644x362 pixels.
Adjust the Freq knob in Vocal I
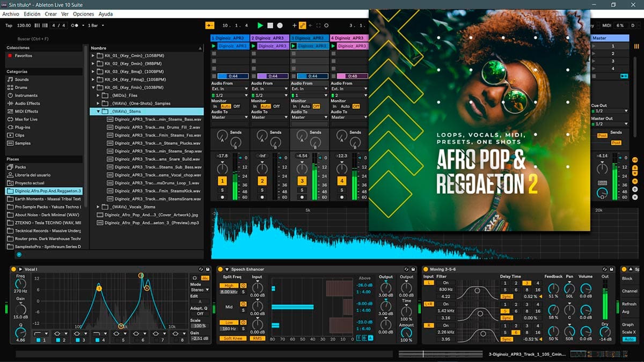tap(21, 283)
